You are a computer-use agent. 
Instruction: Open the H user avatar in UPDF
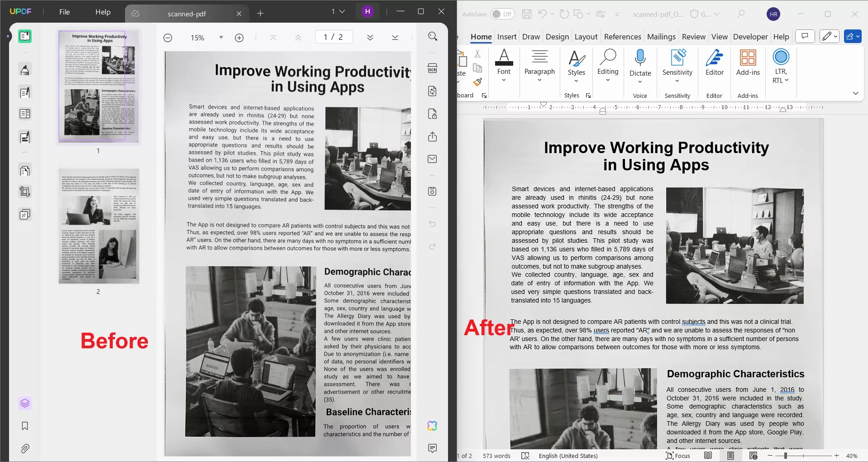(x=367, y=12)
